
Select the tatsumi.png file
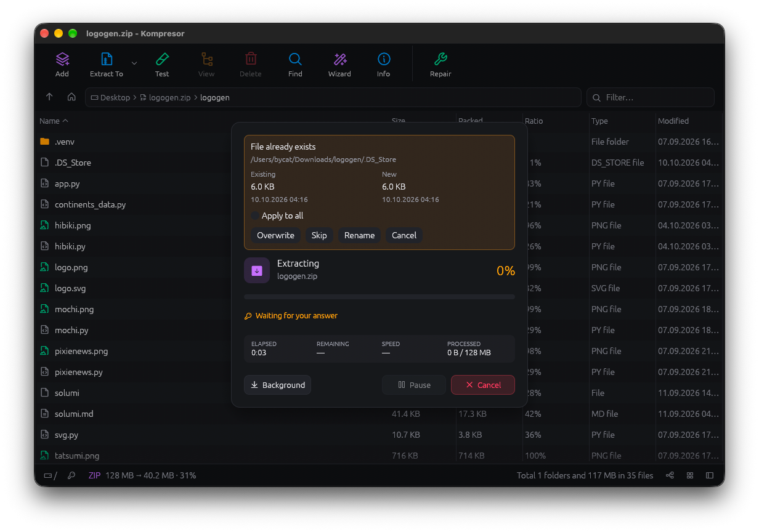pyautogui.click(x=379, y=456)
